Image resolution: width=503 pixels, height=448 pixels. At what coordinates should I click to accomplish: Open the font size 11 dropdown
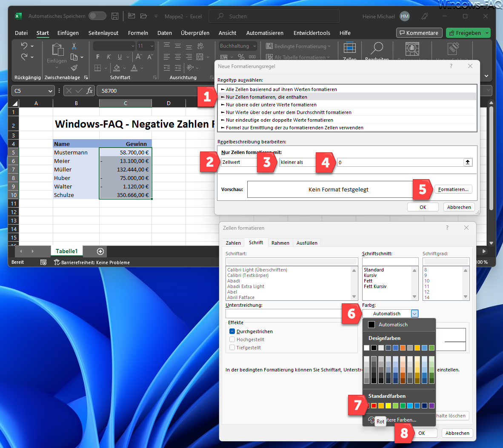[152, 46]
